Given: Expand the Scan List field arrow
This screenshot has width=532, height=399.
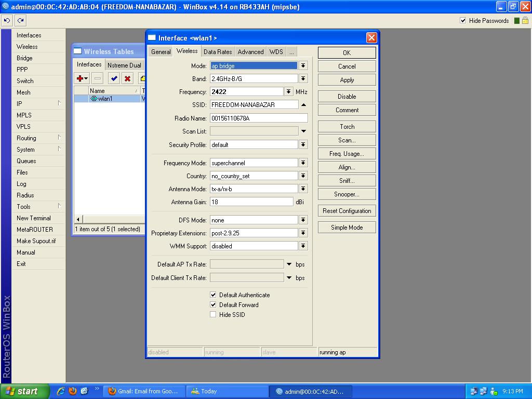Looking at the screenshot, I should point(303,131).
